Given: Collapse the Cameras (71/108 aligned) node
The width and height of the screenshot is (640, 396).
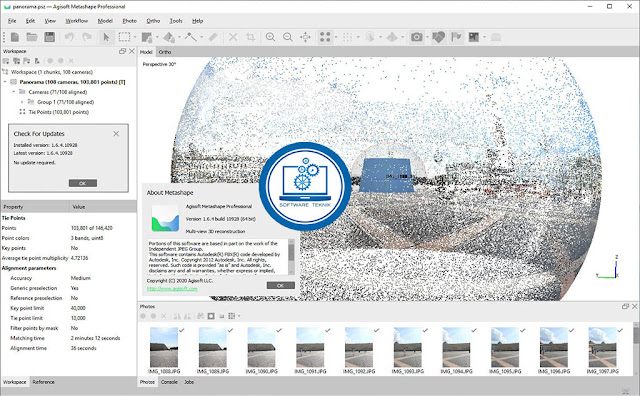Looking at the screenshot, I should click(x=13, y=92).
